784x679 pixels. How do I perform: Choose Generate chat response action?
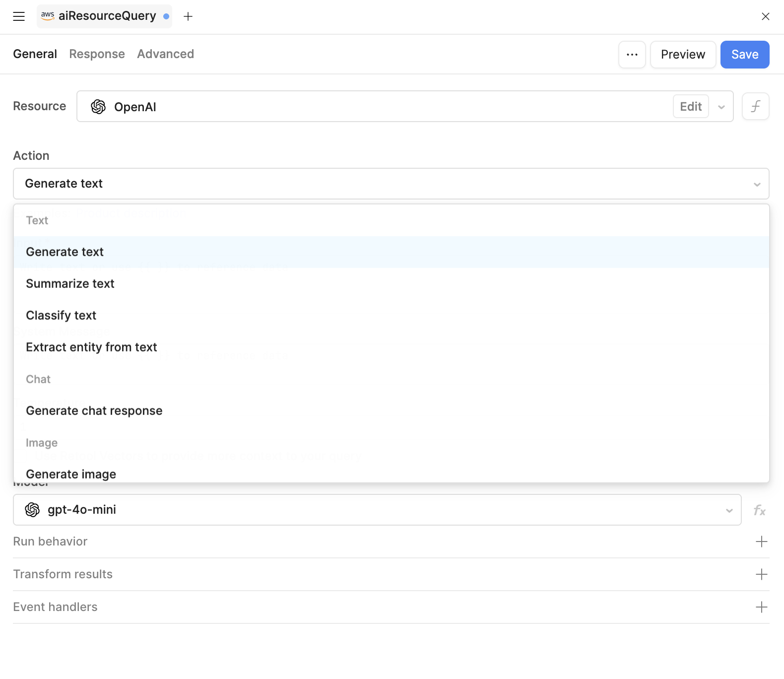391,411
